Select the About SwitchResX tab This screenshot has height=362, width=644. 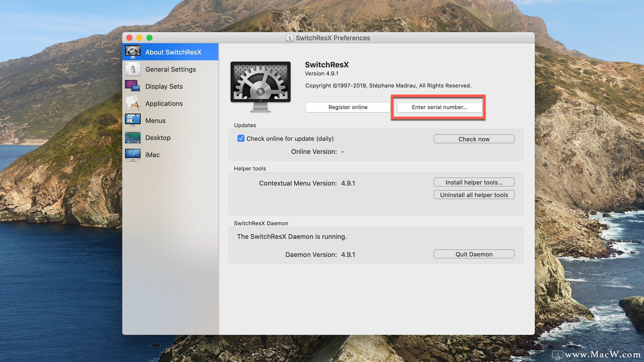tap(173, 52)
